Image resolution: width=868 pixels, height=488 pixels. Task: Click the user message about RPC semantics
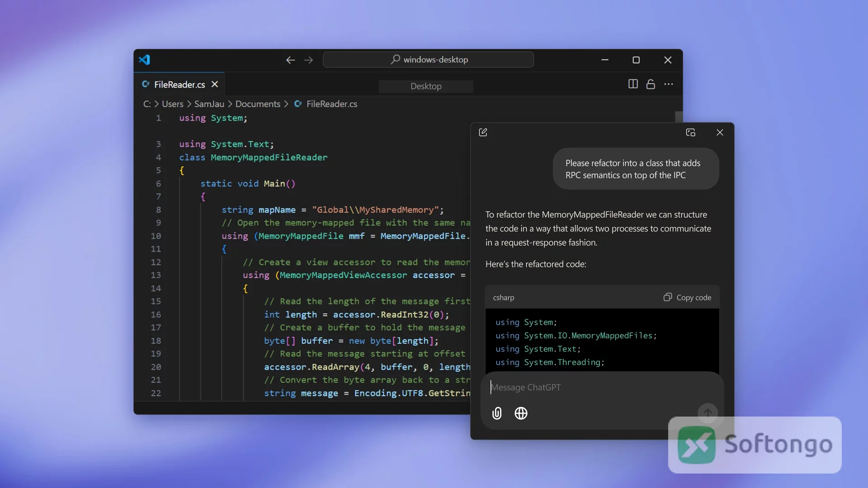point(636,169)
